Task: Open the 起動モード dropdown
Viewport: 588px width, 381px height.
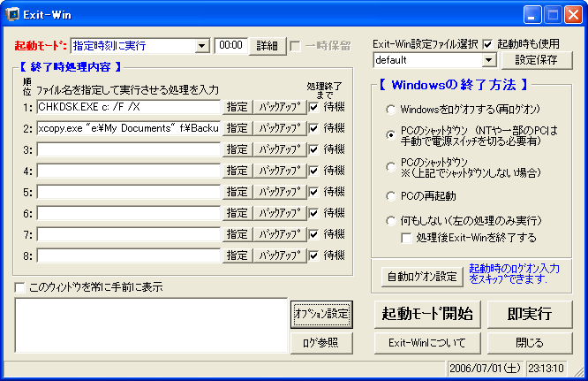Action: (202, 46)
